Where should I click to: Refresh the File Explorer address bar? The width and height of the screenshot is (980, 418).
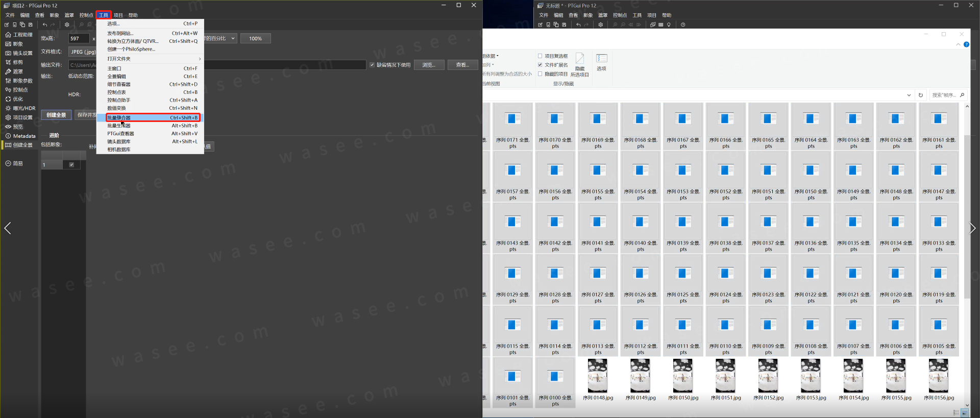pyautogui.click(x=921, y=95)
